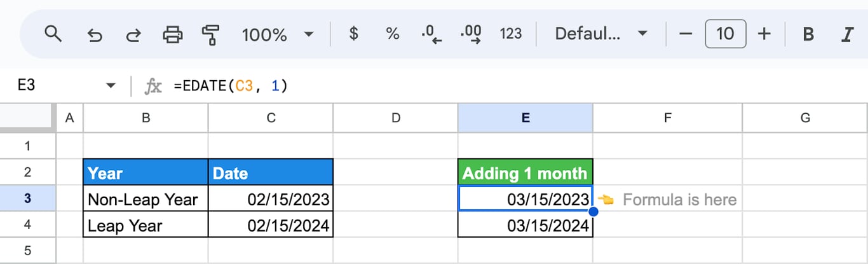Open the 100% zoom dropdown
This screenshot has height=264, width=868.
point(278,34)
